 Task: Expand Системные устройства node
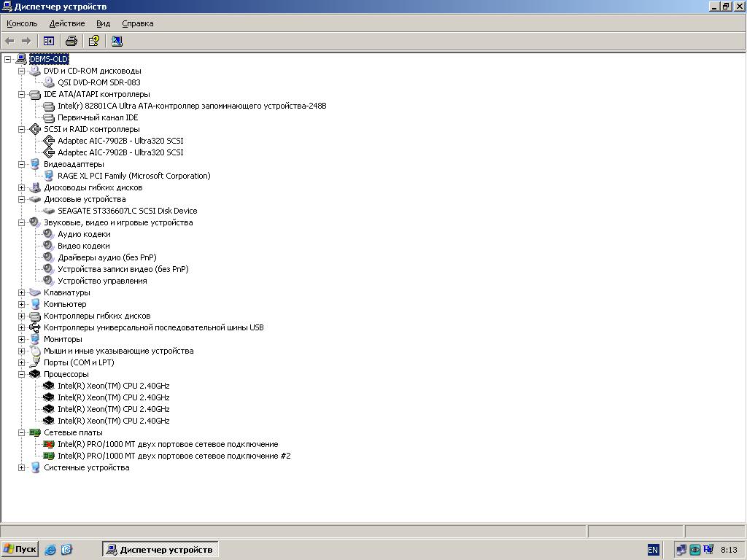pos(21,467)
